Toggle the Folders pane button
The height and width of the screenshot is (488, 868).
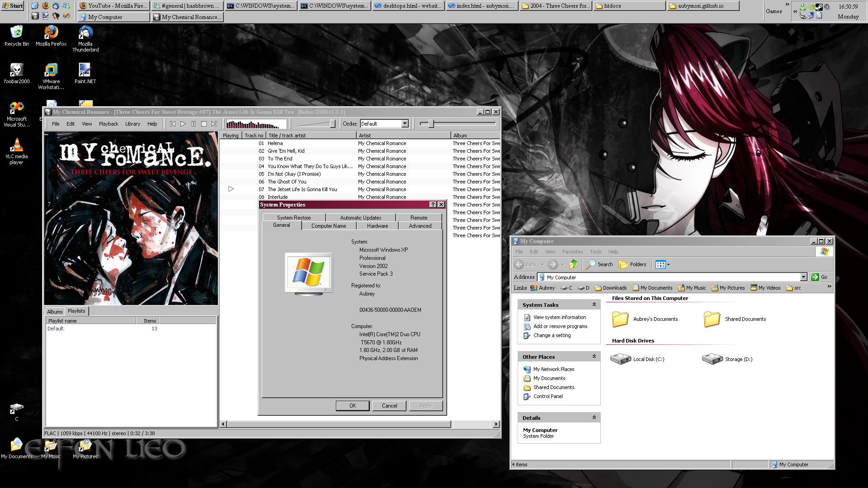click(632, 264)
